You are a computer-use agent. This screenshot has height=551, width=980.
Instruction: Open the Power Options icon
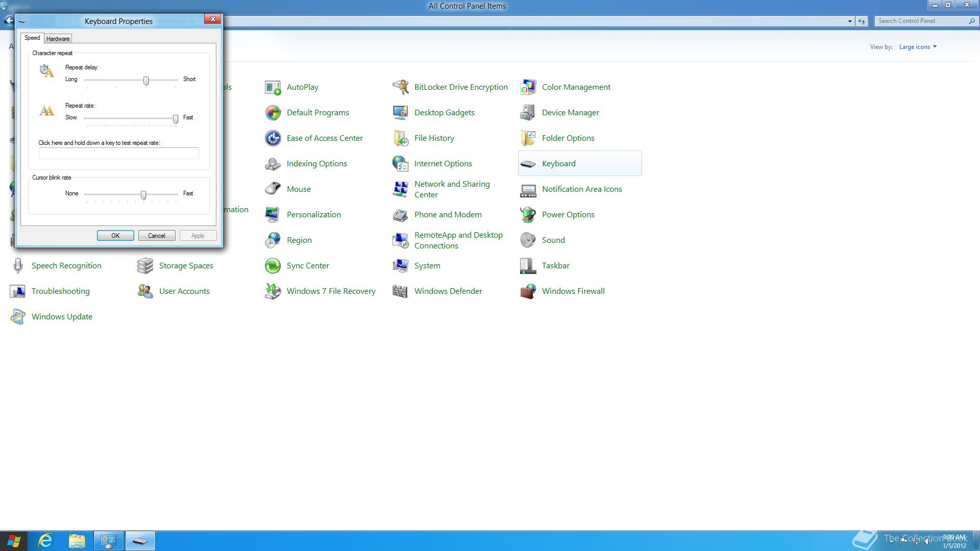coord(528,215)
